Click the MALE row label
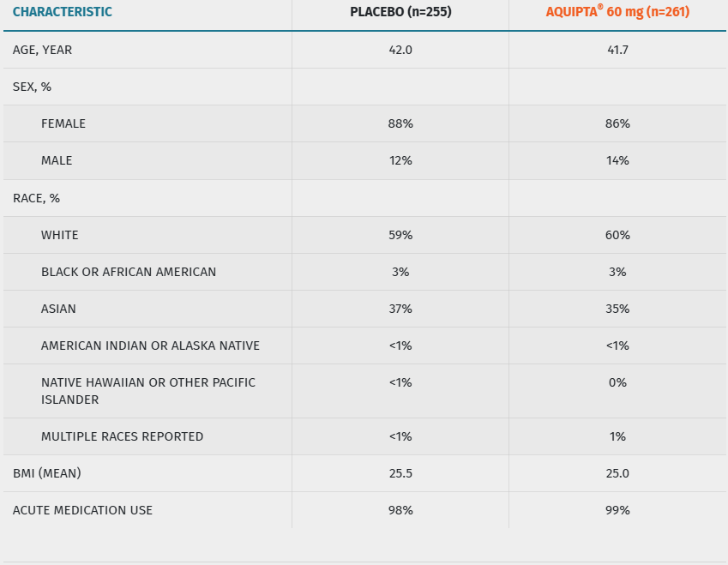728x565 pixels. (57, 160)
